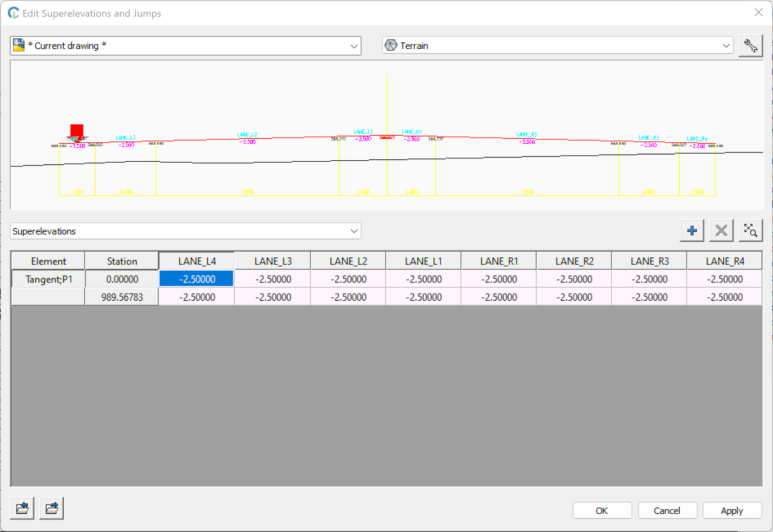This screenshot has height=532, width=773.
Task: Click the Current drawing file icon
Action: click(x=19, y=45)
